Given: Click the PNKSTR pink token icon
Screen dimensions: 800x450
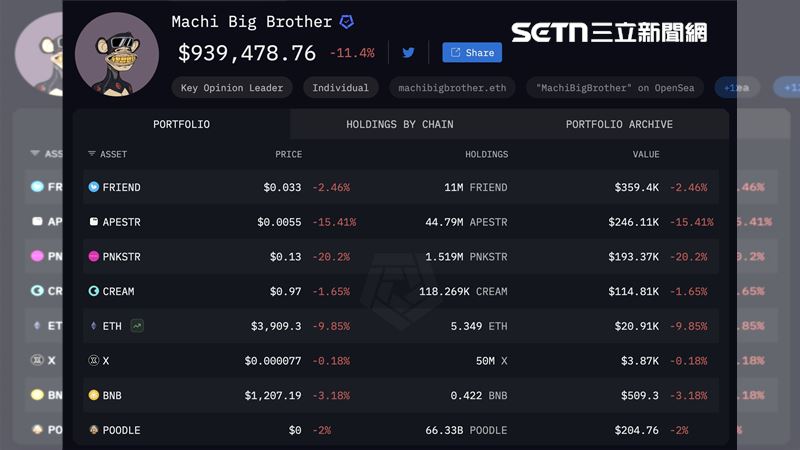Looking at the screenshot, I should pyautogui.click(x=94, y=257).
